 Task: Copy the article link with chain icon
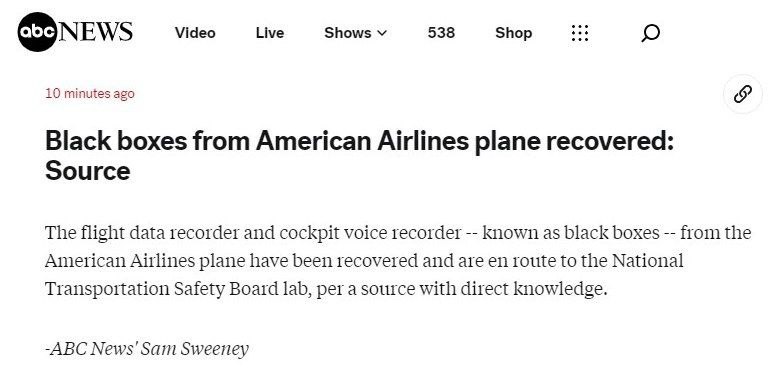click(x=742, y=94)
